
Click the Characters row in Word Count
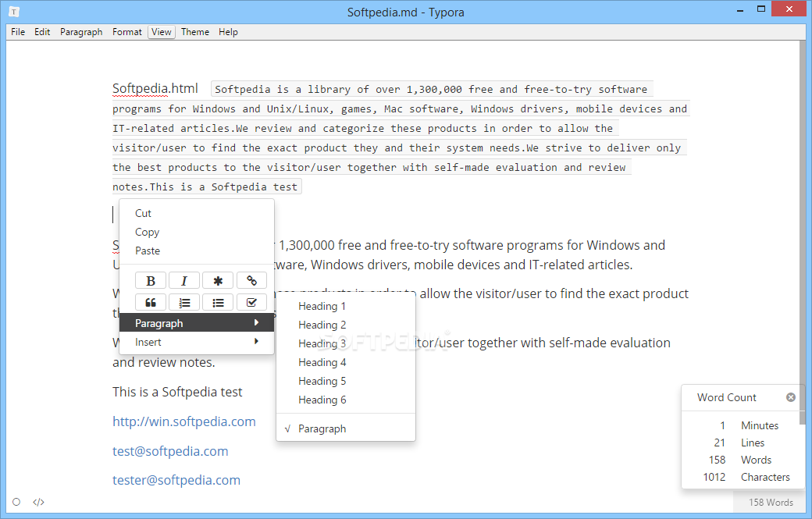(x=743, y=477)
